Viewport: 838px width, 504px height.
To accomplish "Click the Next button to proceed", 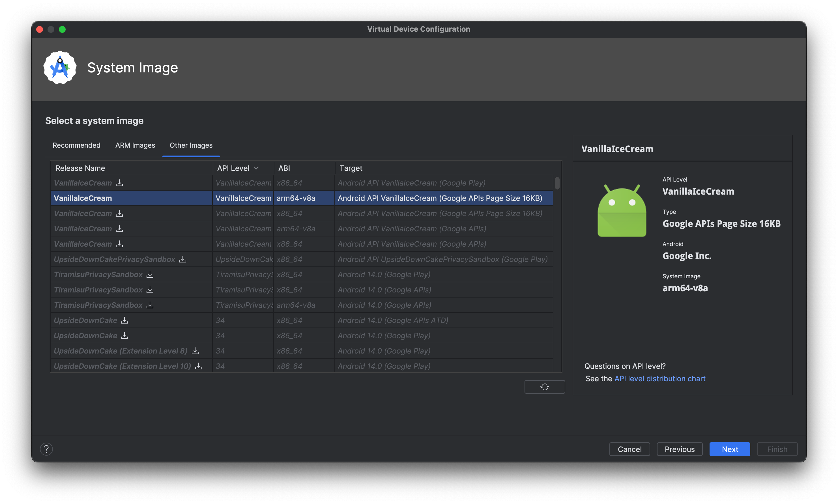I will (x=730, y=448).
